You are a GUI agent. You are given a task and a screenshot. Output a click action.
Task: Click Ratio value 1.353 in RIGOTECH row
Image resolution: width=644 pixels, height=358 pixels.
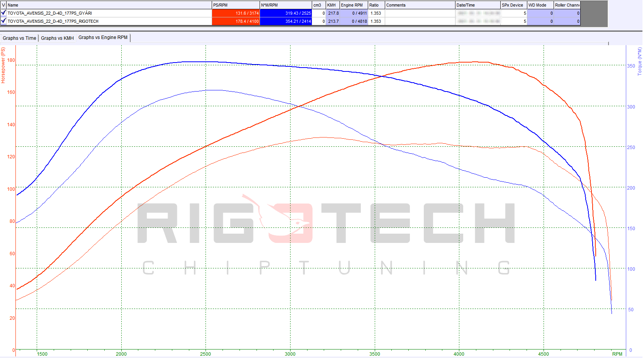click(x=376, y=21)
